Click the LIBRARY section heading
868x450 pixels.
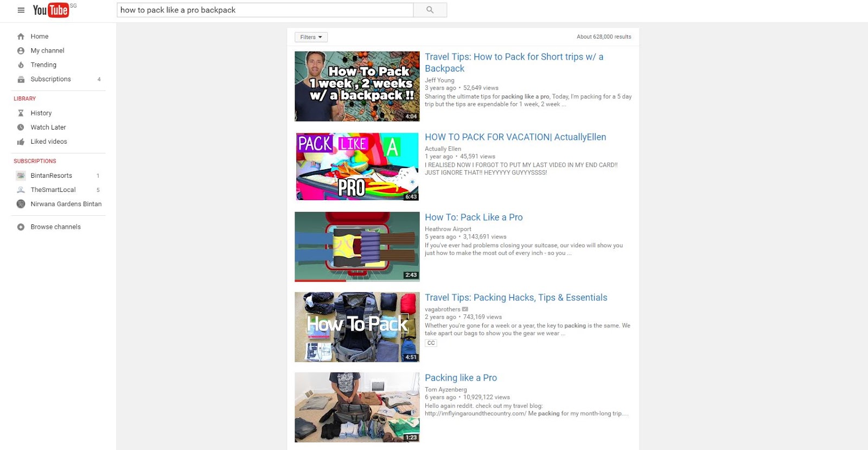pyautogui.click(x=25, y=99)
